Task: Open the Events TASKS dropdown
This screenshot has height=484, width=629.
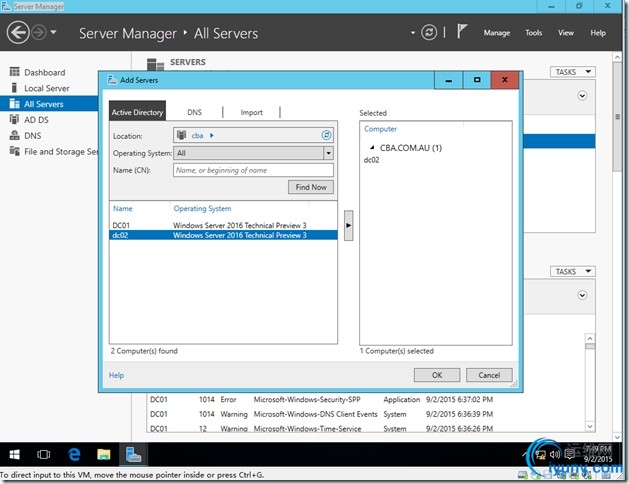Action: tap(573, 271)
